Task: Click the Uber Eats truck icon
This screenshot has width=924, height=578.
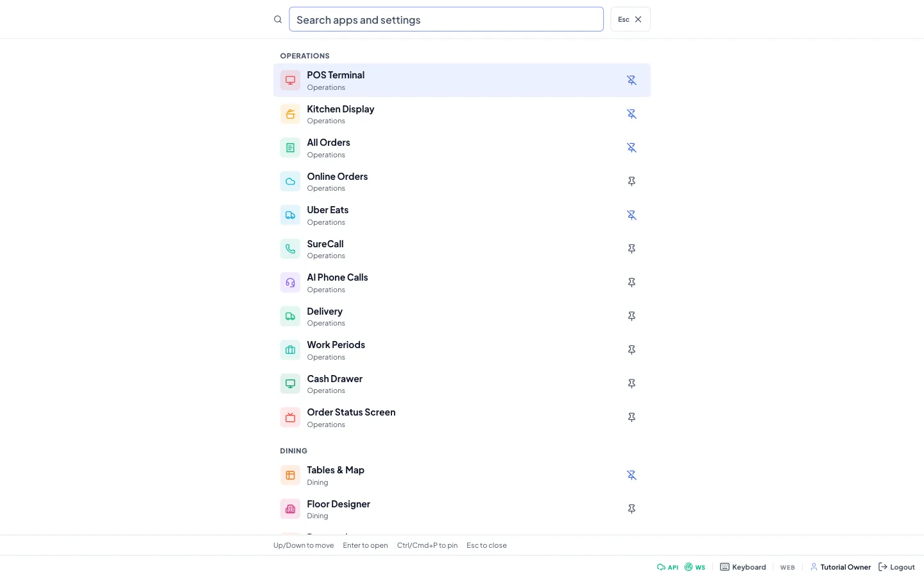Action: click(290, 215)
